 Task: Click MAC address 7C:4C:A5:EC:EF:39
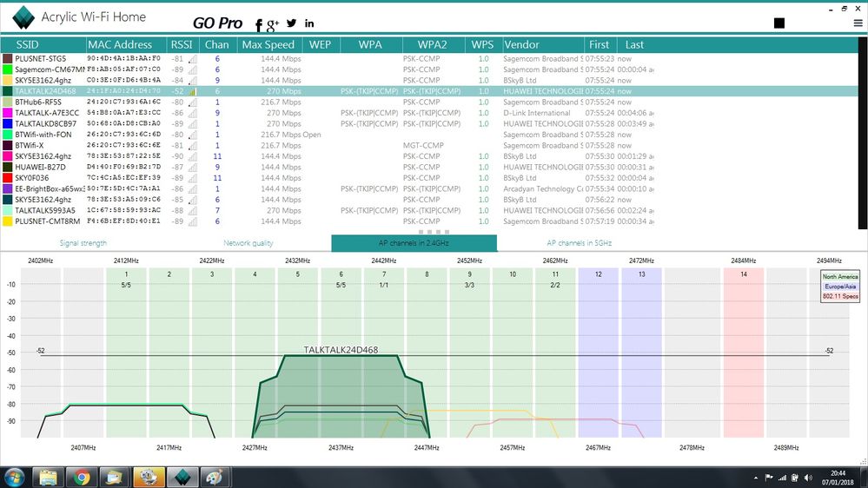pyautogui.click(x=123, y=178)
